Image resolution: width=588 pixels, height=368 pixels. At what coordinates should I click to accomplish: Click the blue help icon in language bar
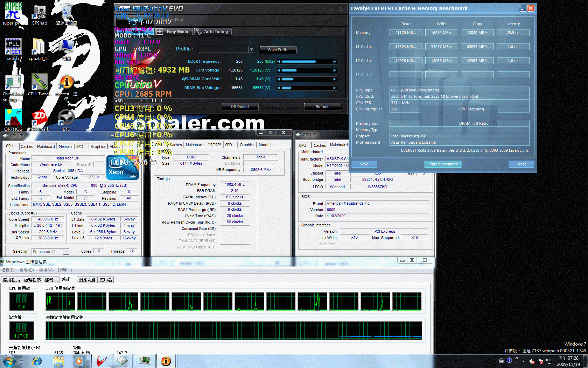pyautogui.click(x=509, y=360)
